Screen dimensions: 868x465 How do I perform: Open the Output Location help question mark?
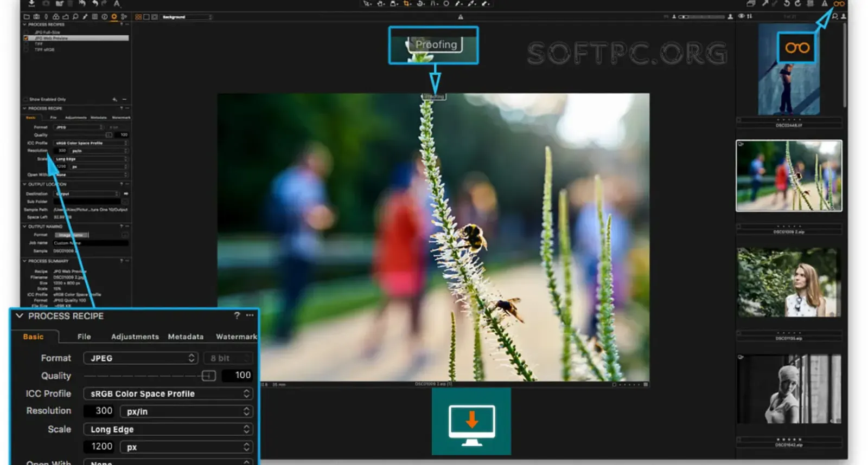tap(121, 184)
